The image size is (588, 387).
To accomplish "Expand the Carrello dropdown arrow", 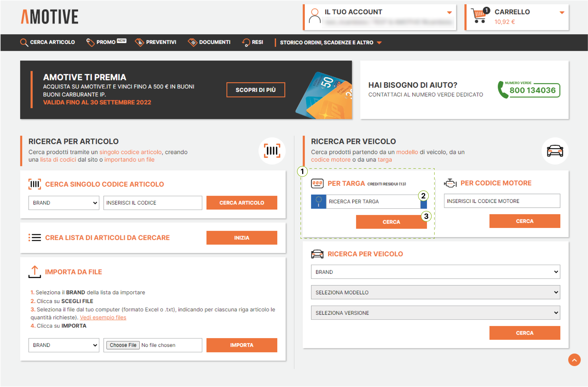I will tap(562, 12).
